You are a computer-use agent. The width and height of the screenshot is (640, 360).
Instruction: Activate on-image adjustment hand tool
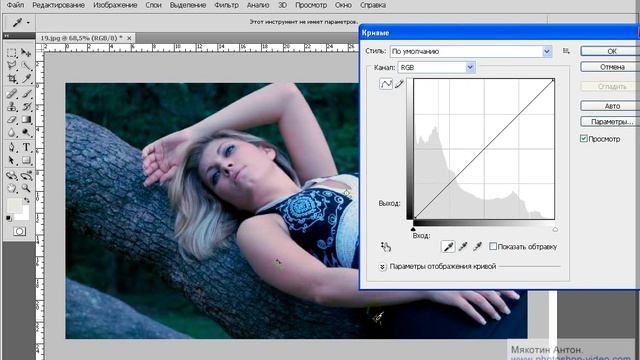386,247
